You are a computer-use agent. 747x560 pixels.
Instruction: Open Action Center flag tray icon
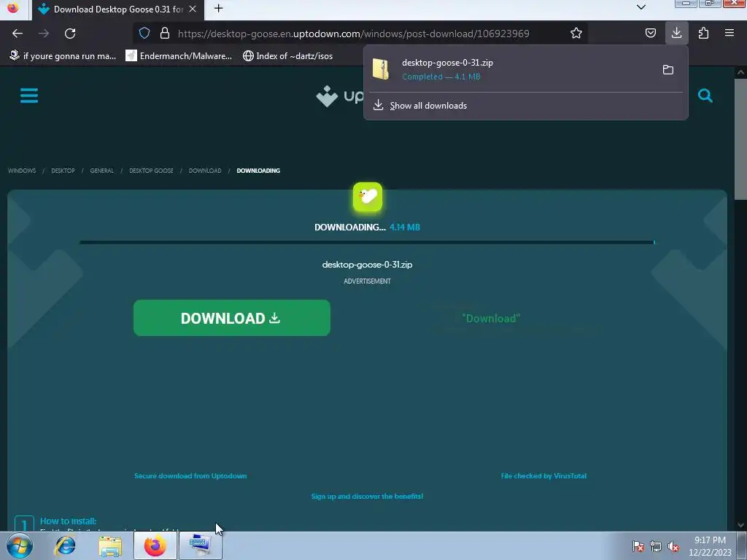[x=638, y=546]
